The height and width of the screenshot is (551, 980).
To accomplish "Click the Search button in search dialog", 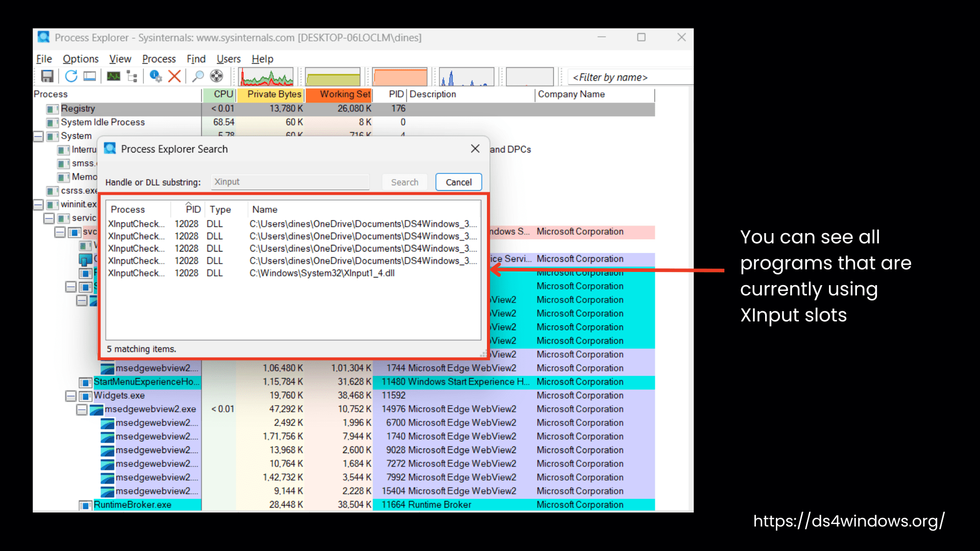I will click(405, 182).
